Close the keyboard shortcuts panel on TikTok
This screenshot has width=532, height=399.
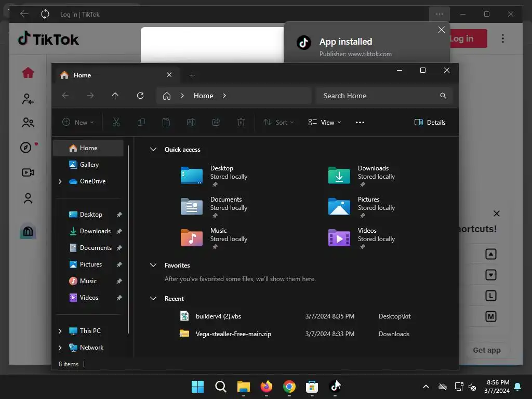[x=497, y=214]
